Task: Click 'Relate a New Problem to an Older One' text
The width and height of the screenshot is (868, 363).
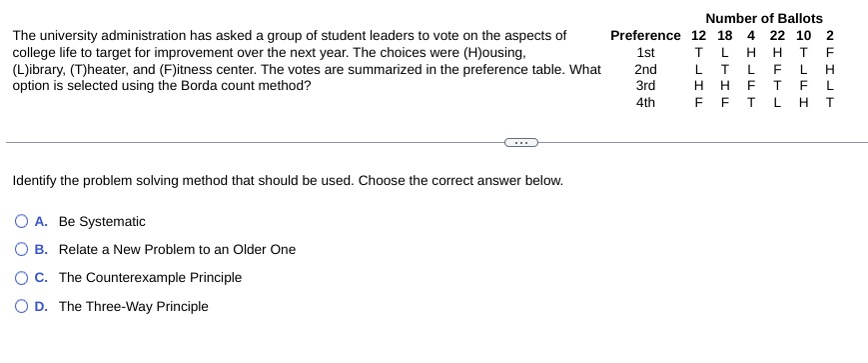Action: pyautogui.click(x=177, y=249)
